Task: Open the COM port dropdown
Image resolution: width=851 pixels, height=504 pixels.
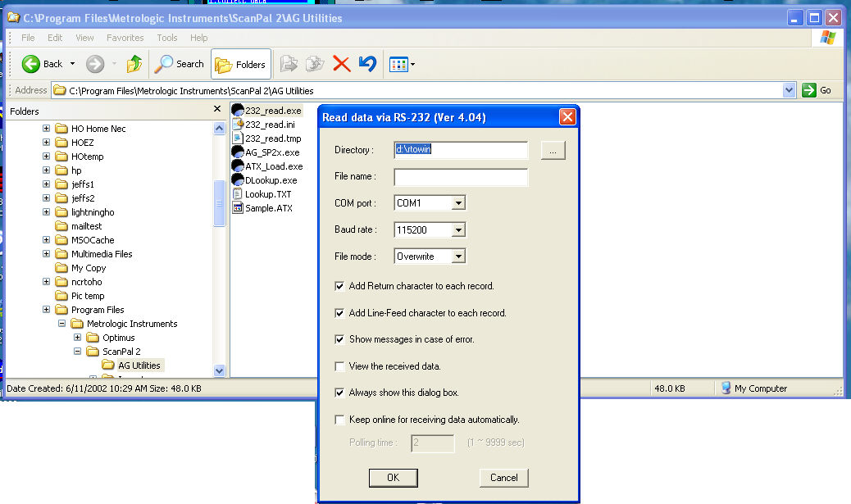Action: point(458,203)
